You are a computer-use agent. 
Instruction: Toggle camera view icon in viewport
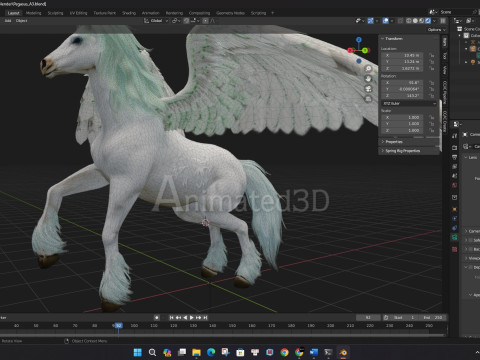(x=368, y=89)
